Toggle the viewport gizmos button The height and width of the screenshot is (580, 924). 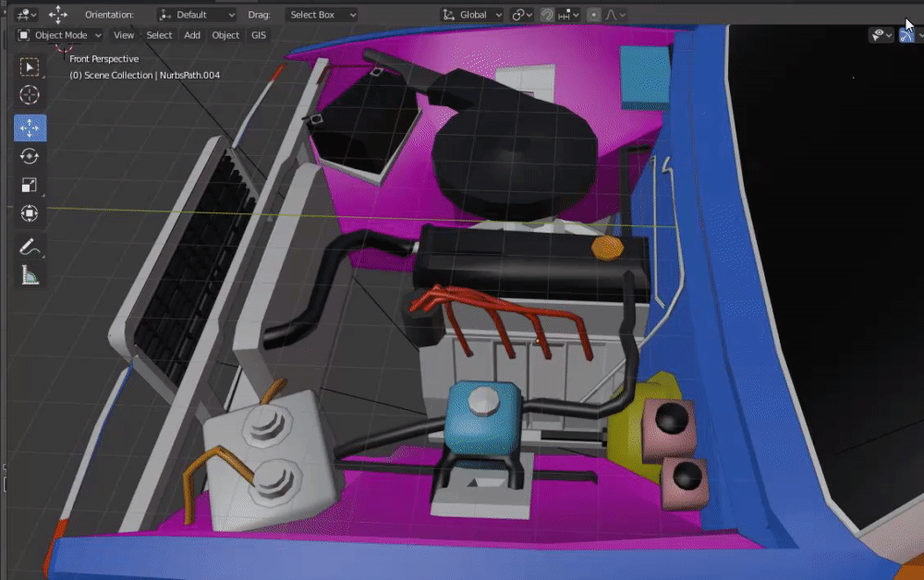tap(906, 35)
